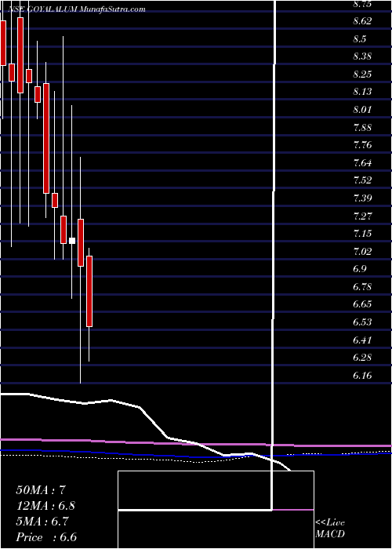The height and width of the screenshot is (549, 392).
Task: Click the 6.41 price axis label
Action: tap(362, 340)
